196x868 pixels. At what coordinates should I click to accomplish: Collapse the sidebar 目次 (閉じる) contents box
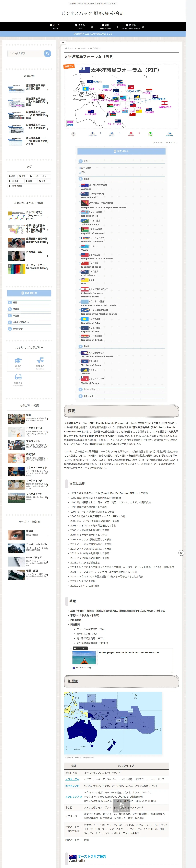(x=29, y=293)
